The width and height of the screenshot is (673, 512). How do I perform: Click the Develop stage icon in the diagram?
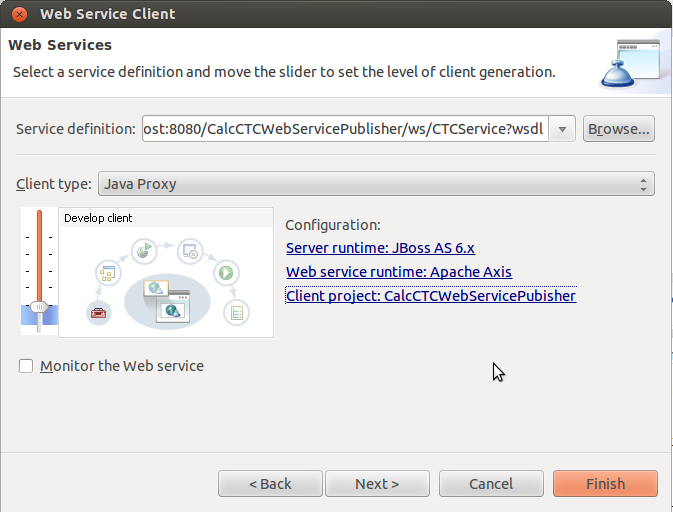(x=108, y=273)
